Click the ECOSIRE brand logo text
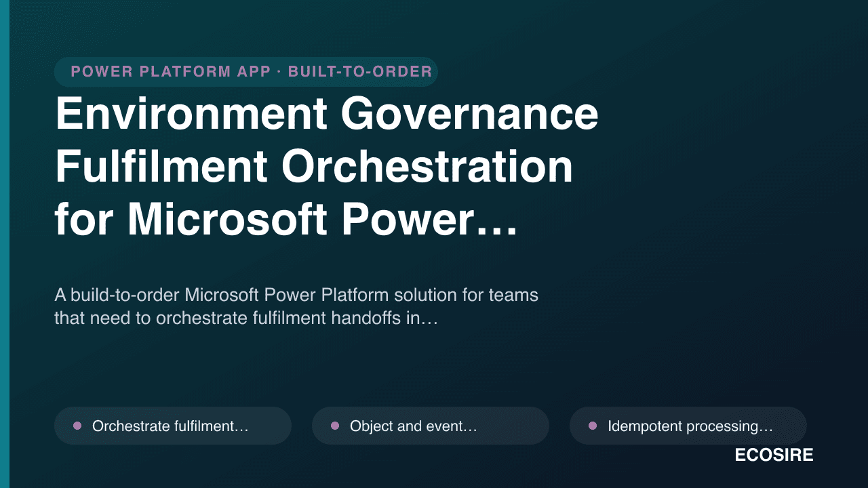 click(774, 455)
